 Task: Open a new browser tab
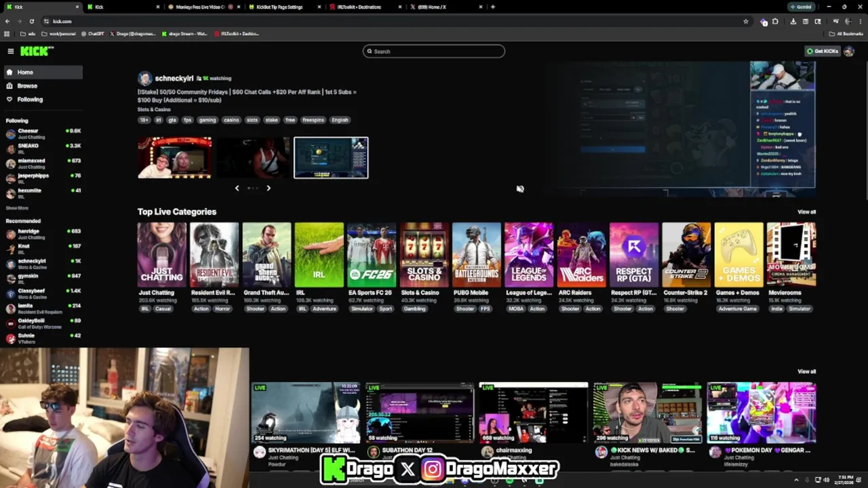(493, 7)
